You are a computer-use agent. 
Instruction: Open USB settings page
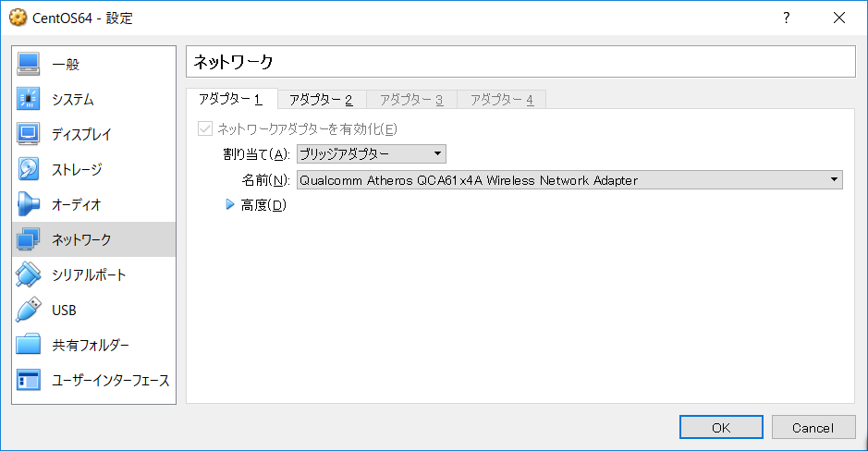click(93, 310)
